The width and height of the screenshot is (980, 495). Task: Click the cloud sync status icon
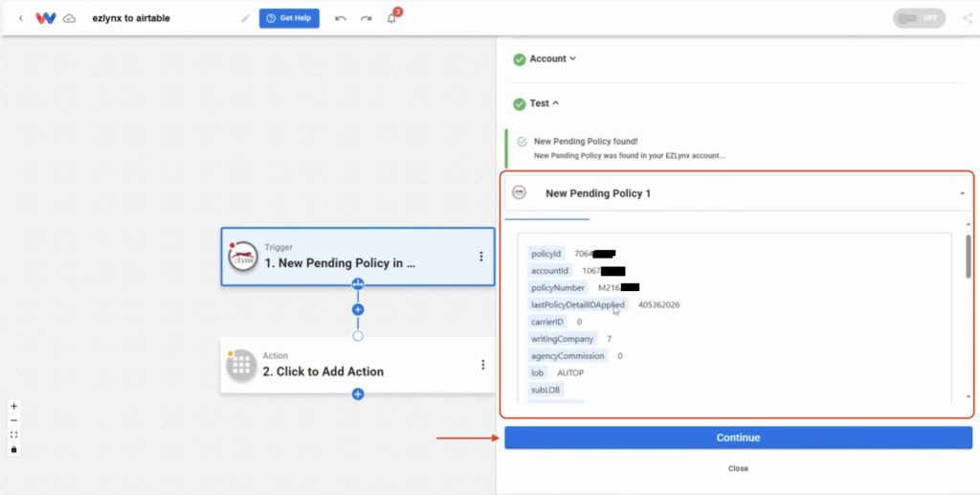[69, 19]
